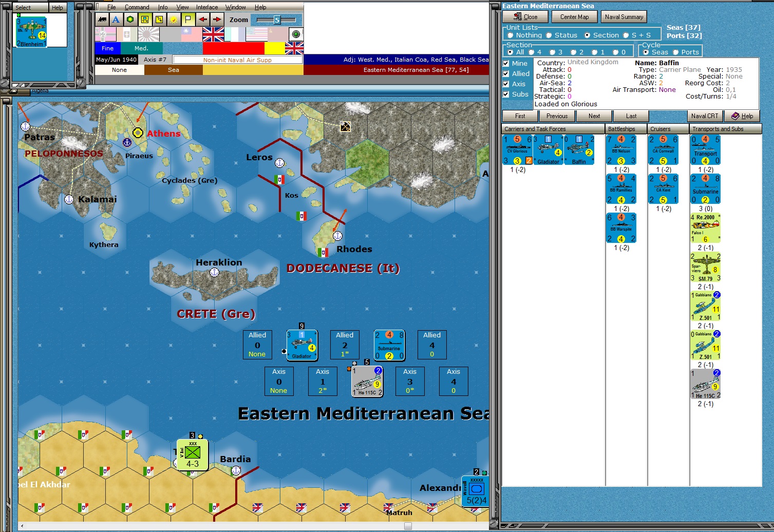Image resolution: width=774 pixels, height=532 pixels.
Task: Open the File menu
Action: [111, 7]
